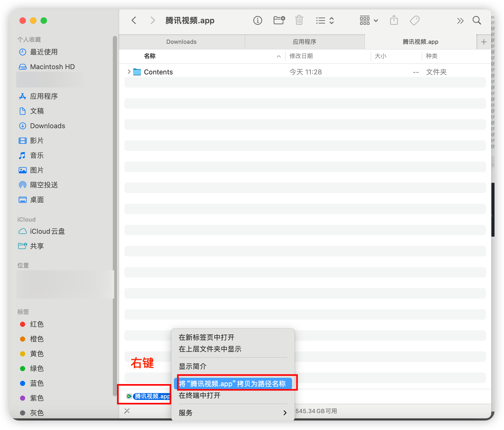Sort by the 修改日期 column header
Viewport: 504px width, 430px height.
coord(301,56)
